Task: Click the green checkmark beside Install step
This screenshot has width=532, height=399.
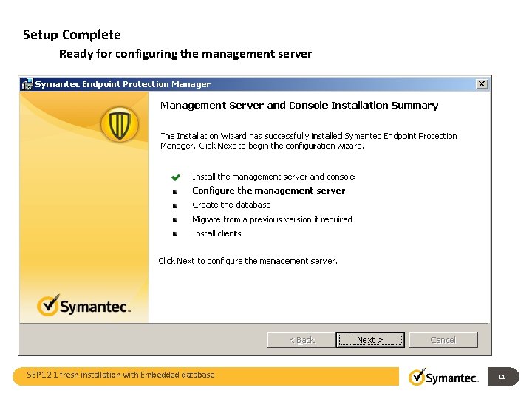Action: [x=176, y=177]
